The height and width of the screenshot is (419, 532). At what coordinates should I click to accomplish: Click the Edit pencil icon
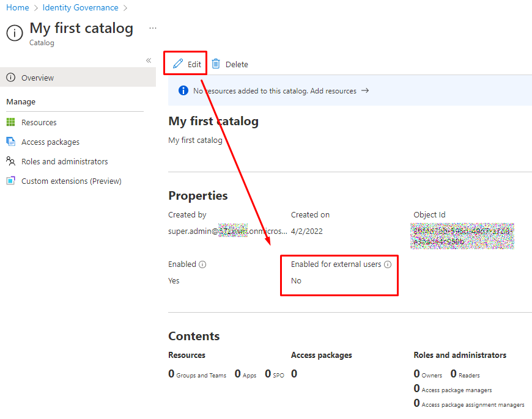[178, 64]
